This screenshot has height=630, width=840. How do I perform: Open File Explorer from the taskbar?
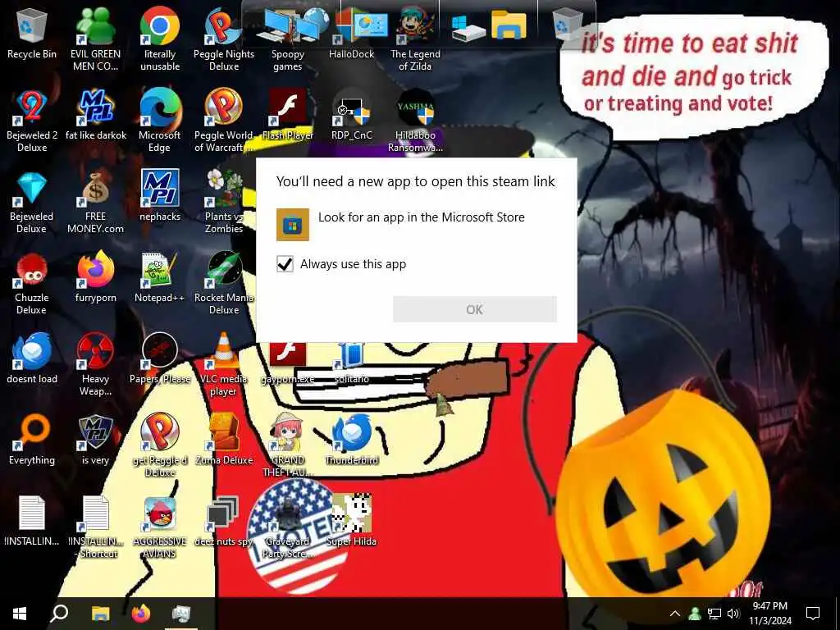pyautogui.click(x=100, y=613)
